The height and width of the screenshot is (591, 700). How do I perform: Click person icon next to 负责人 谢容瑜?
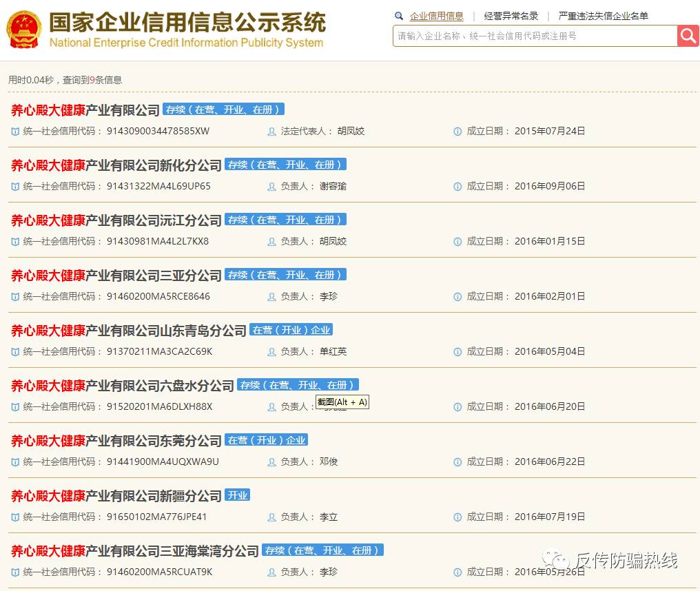pos(271,187)
